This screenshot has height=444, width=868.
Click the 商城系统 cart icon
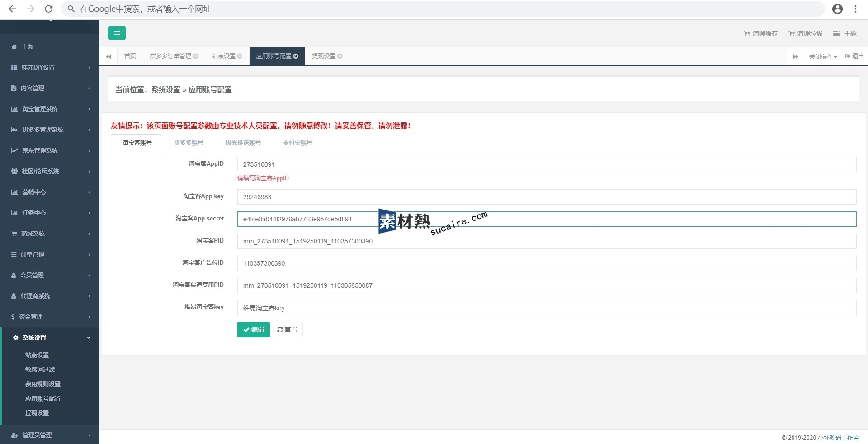coord(14,234)
